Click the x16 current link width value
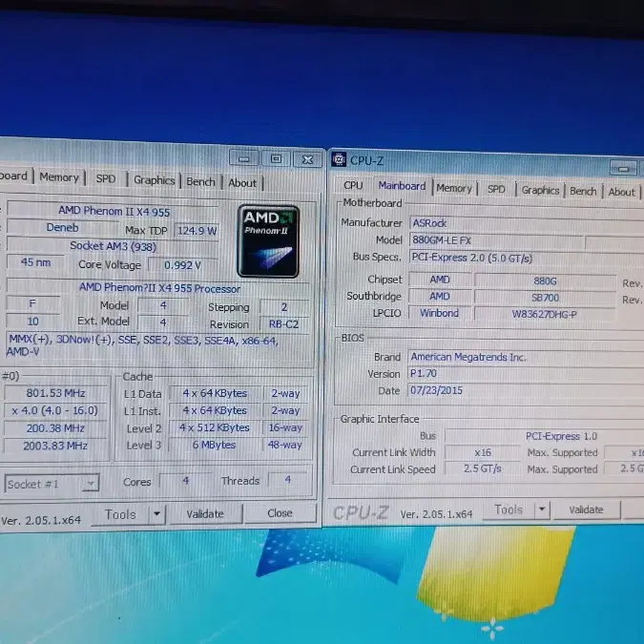The width and height of the screenshot is (644, 644). (483, 452)
